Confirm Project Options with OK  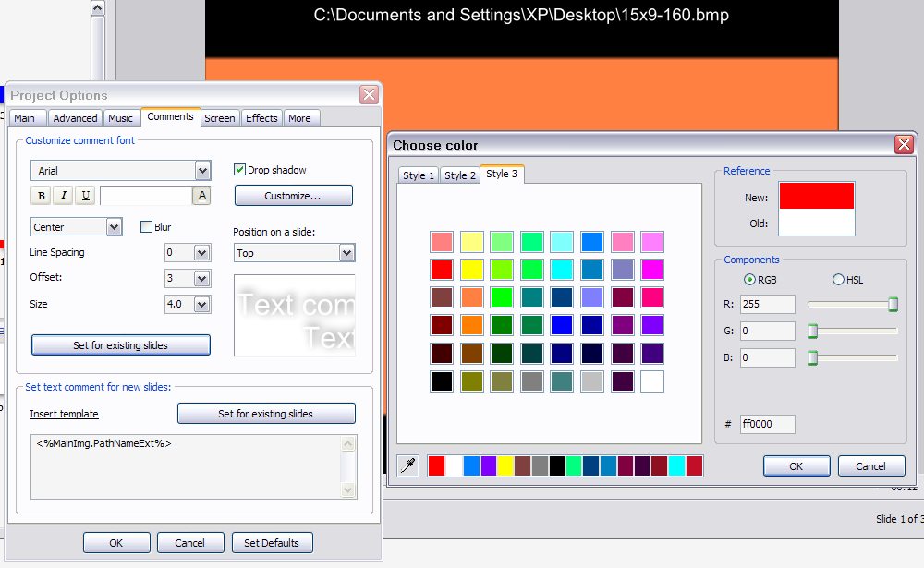pyautogui.click(x=116, y=543)
